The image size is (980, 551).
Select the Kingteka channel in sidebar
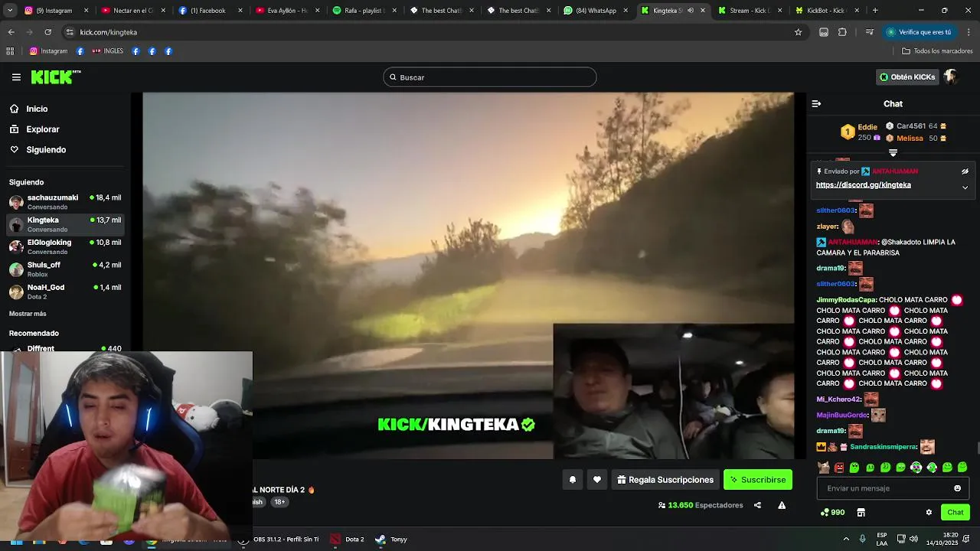click(65, 224)
